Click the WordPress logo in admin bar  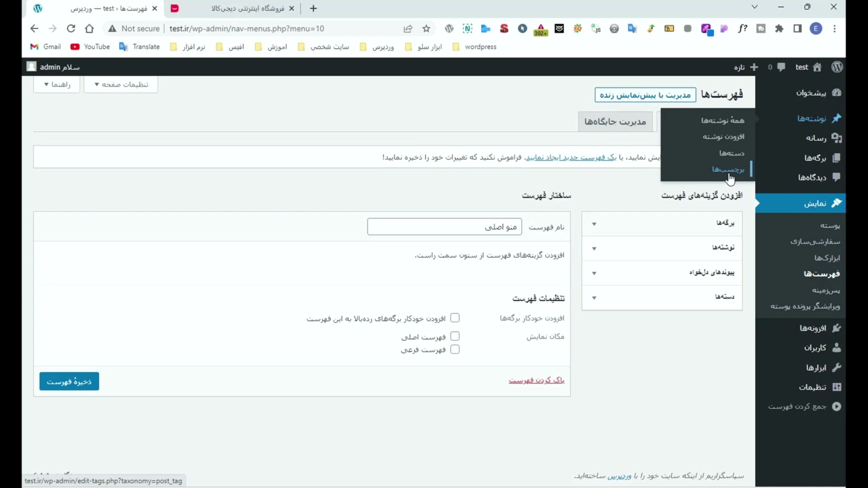point(837,67)
